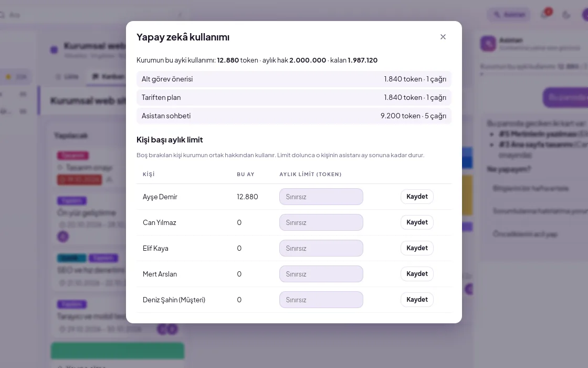Save the limit for Ayşe Demir
The height and width of the screenshot is (368, 588).
click(417, 197)
